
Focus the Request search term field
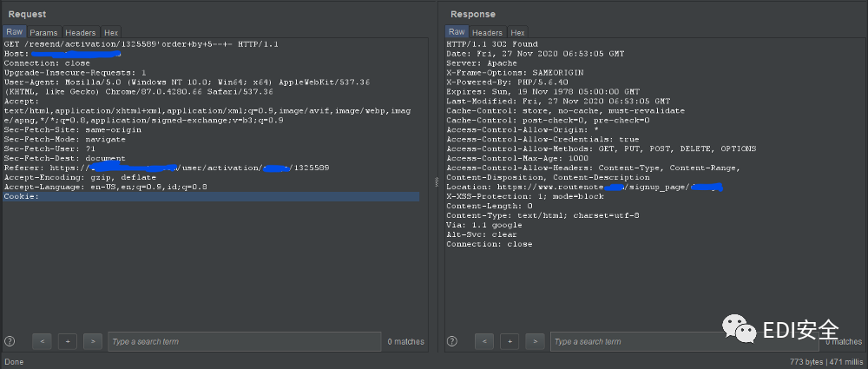(x=245, y=341)
